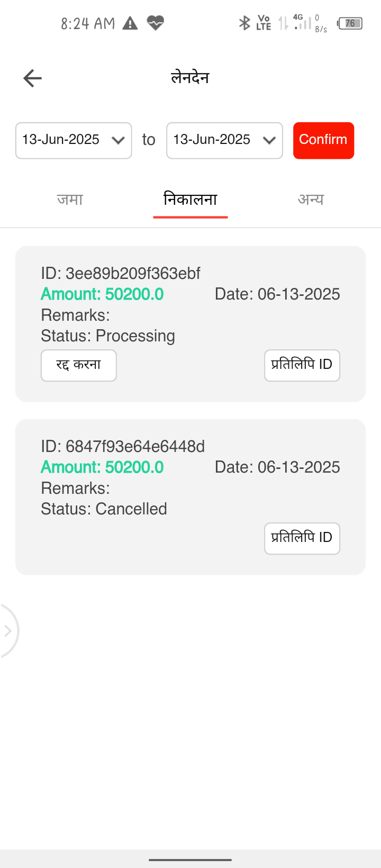381x868 pixels.
Task: Tap the VoLTE indicator icon
Action: pos(264,23)
